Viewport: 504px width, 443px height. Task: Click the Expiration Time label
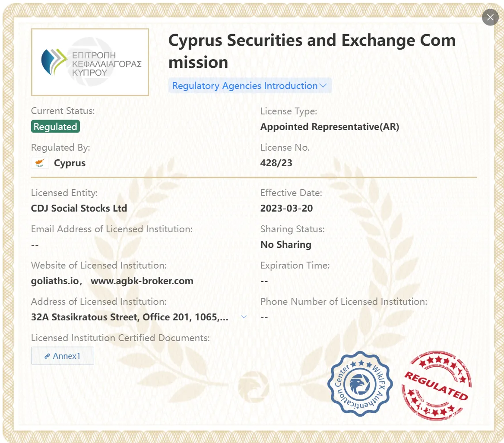coord(295,266)
